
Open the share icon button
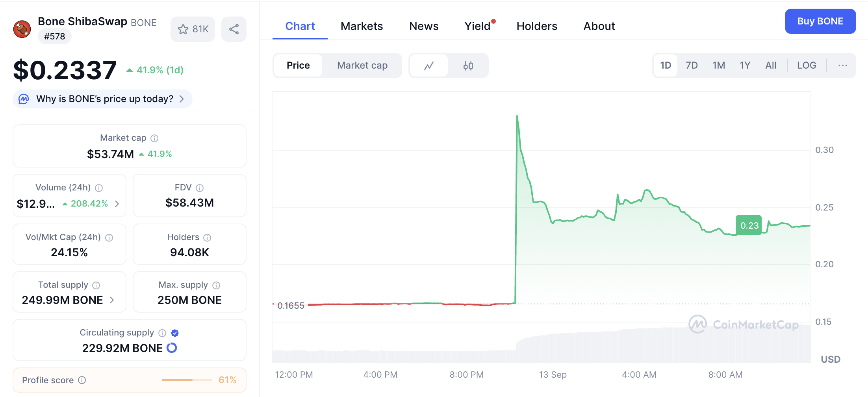tap(234, 29)
